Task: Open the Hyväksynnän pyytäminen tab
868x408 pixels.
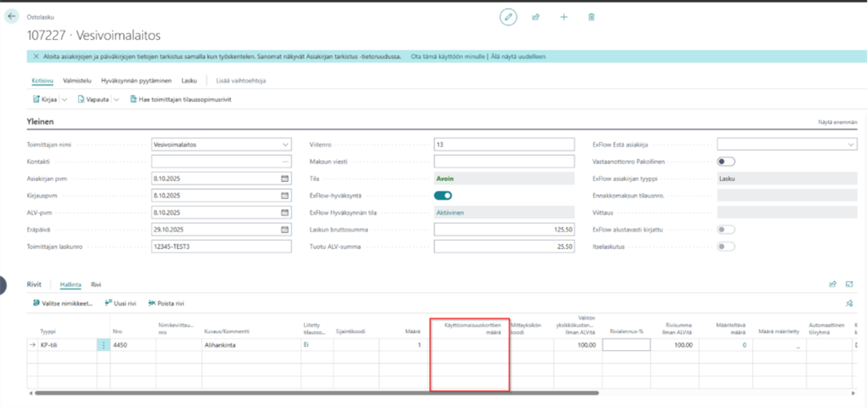Action: click(136, 81)
